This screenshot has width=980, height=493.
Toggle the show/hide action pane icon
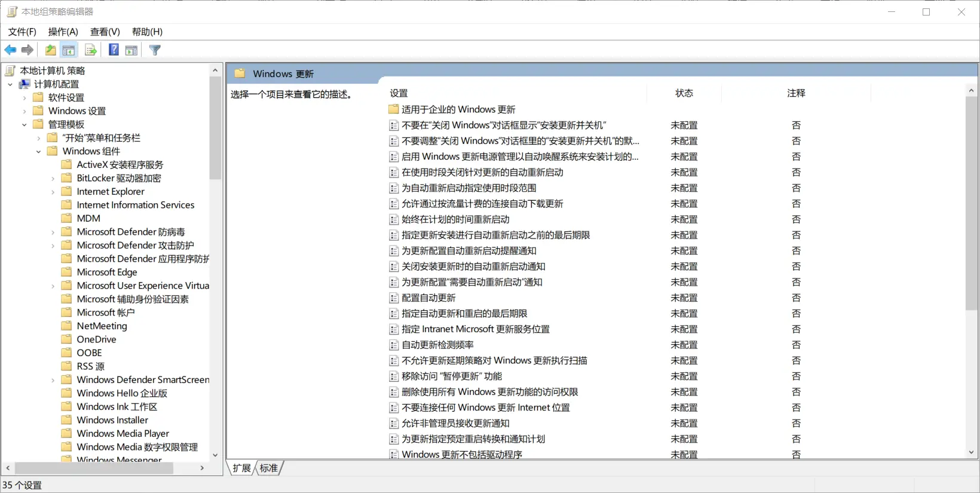pyautogui.click(x=131, y=50)
